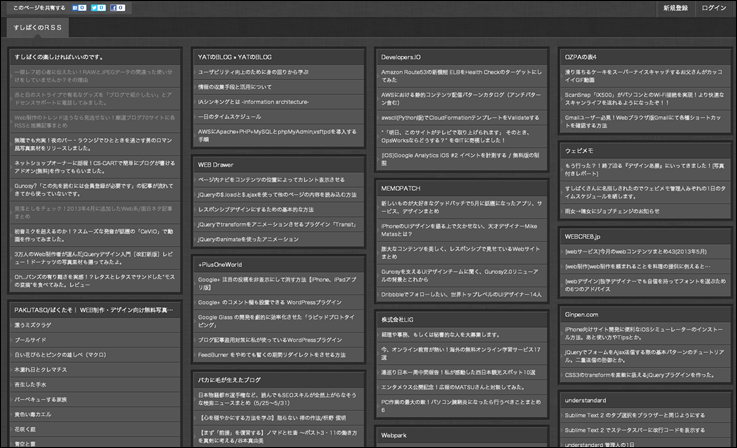The height and width of the screenshot is (448, 737).
Task: Open the Ginpen.com feed heading
Action: tap(582, 312)
